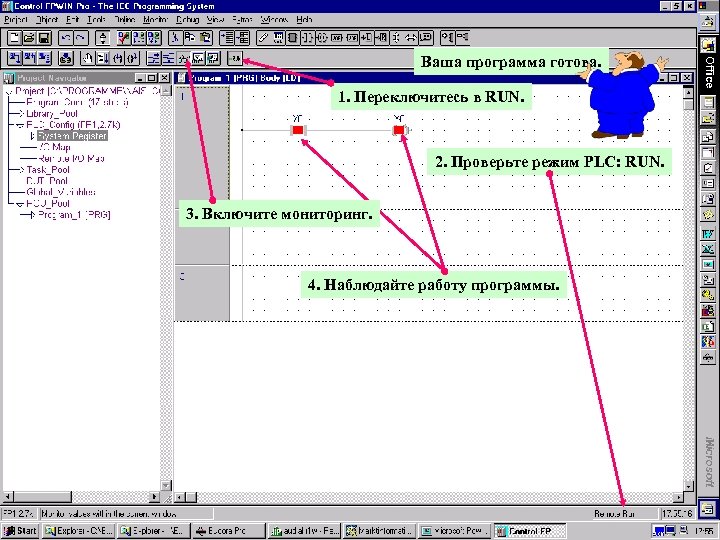Undo the last action with Undo icon
This screenshot has width=720, height=540.
pos(66,38)
